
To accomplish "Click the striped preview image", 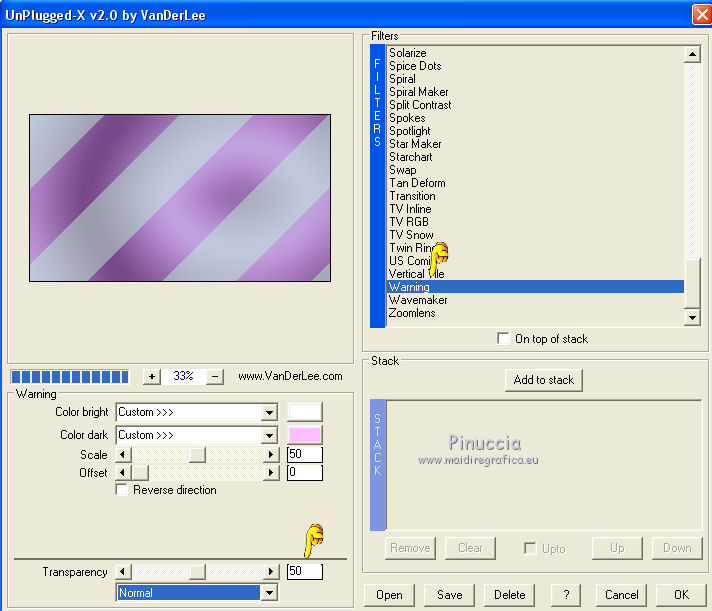I will coord(180,198).
